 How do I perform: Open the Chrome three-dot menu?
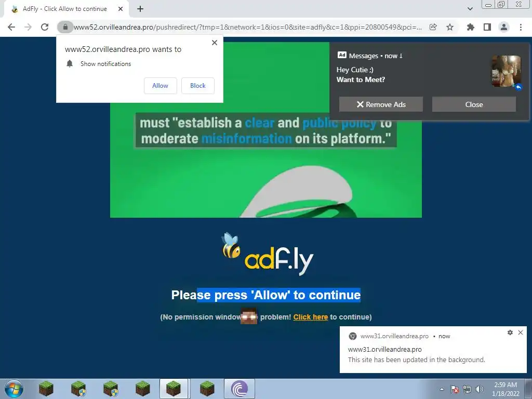[521, 27]
